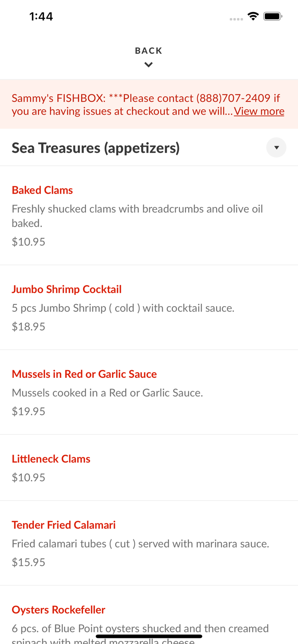Tap the Wi-Fi status icon
Viewport: 298px width, 644px height.
(x=253, y=15)
